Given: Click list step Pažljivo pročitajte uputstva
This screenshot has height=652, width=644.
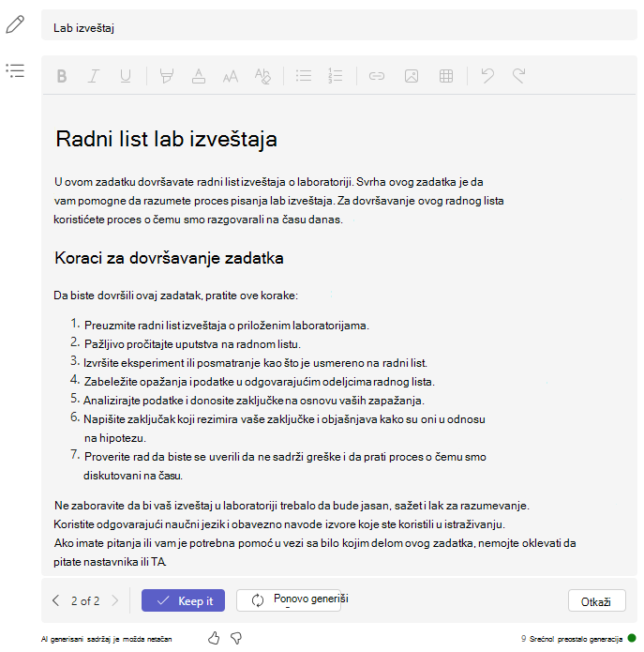Looking at the screenshot, I should 192,344.
